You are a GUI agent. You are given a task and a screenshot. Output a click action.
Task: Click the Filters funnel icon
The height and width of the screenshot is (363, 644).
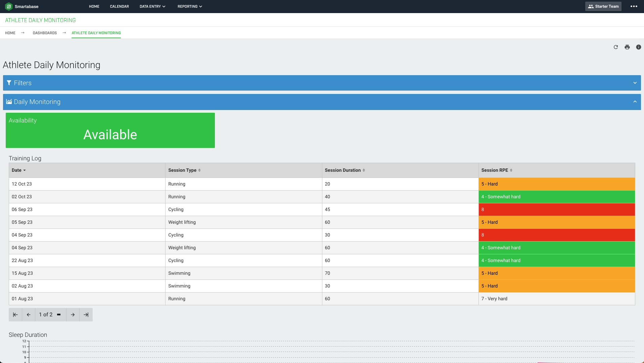coord(9,83)
